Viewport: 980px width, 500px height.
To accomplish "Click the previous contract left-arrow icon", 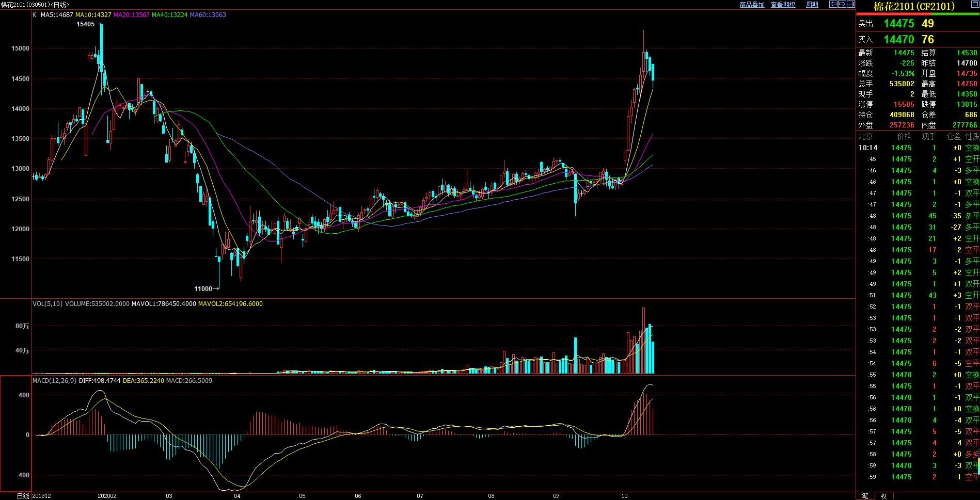I will pyautogui.click(x=833, y=4).
